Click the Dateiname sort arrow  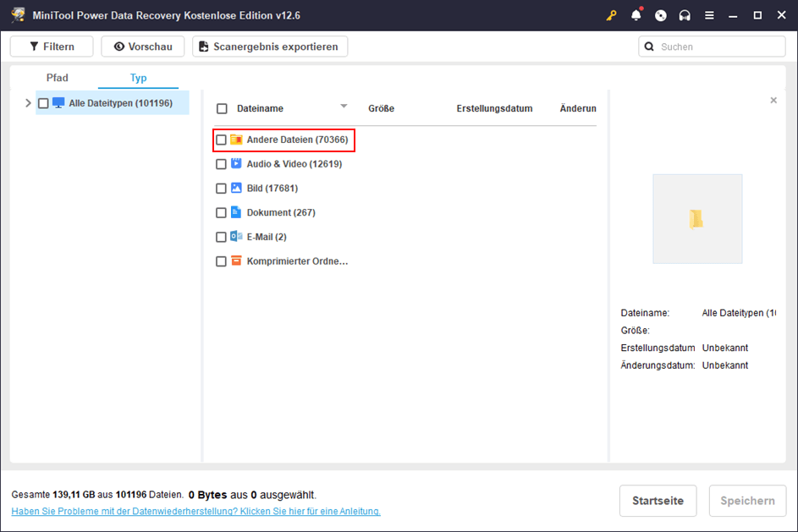(344, 107)
